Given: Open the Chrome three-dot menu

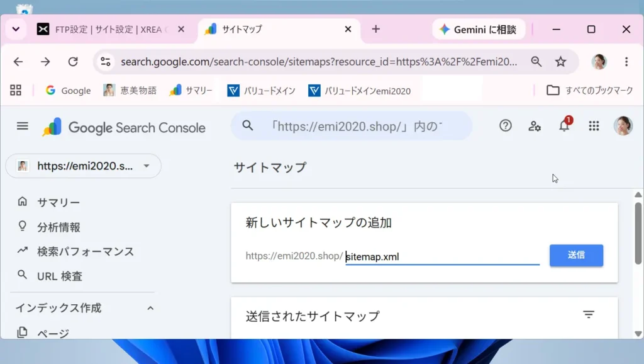Looking at the screenshot, I should pos(626,62).
